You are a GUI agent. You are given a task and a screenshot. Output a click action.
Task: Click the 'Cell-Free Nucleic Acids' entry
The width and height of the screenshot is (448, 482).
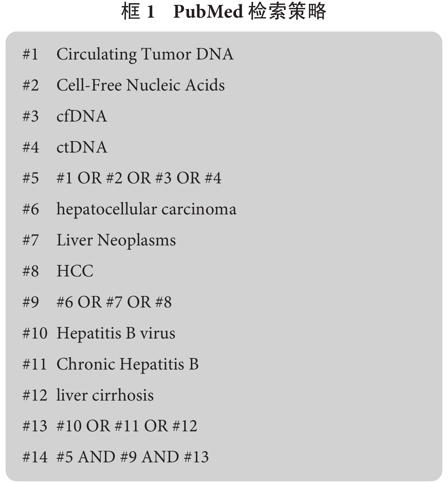click(x=141, y=85)
